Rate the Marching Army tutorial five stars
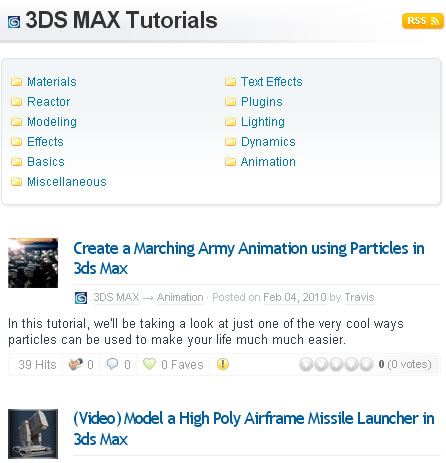Image resolution: width=446 pixels, height=463 pixels. tap(366, 364)
